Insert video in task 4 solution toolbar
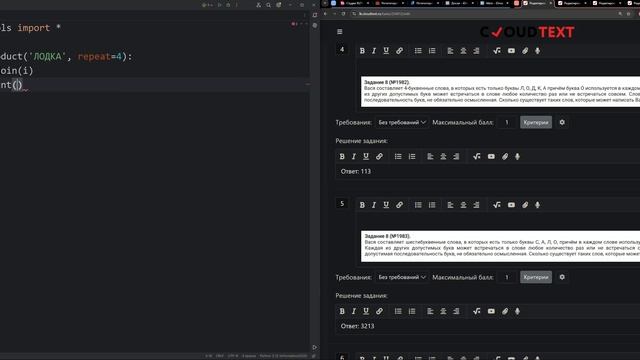Image resolution: width=640 pixels, height=360 pixels. (491, 156)
